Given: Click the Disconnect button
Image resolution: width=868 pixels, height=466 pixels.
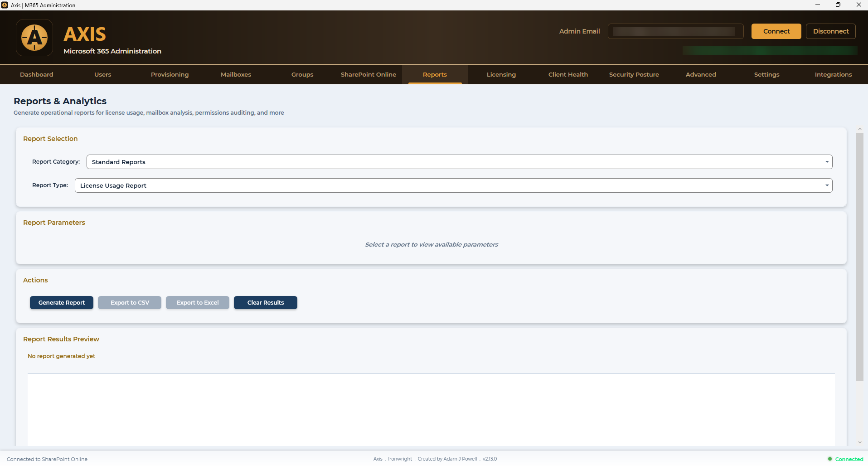Looking at the screenshot, I should pyautogui.click(x=831, y=31).
